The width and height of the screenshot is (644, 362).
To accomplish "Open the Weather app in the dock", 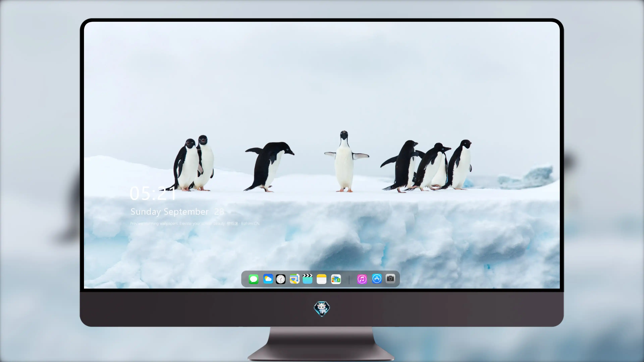I will [x=268, y=279].
